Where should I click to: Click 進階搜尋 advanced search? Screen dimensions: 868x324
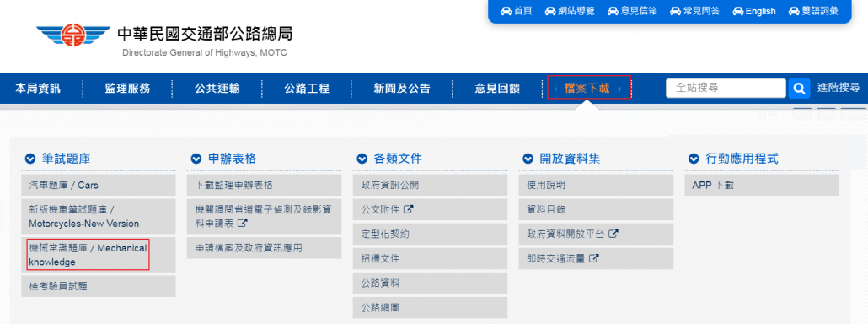pos(839,88)
